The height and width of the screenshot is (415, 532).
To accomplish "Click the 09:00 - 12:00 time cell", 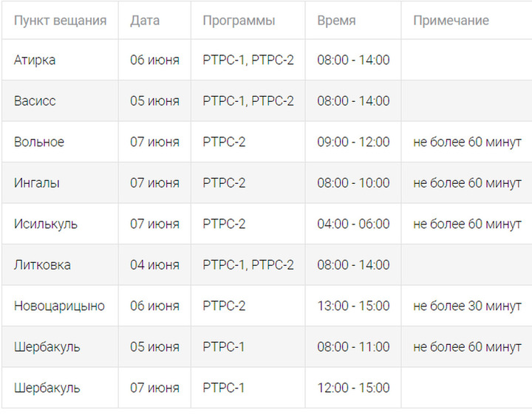I will pyautogui.click(x=353, y=142).
